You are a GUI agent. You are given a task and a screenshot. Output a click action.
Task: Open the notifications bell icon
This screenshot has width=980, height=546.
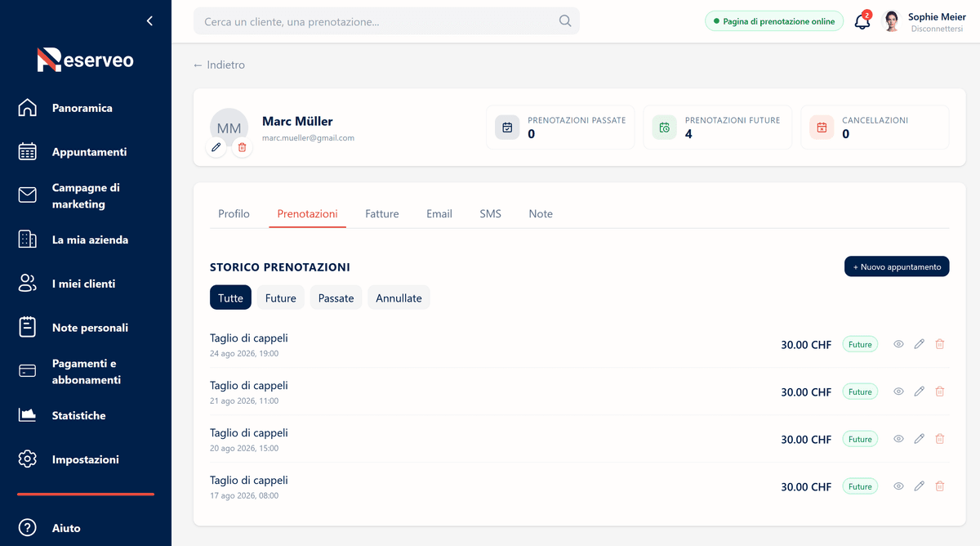[x=862, y=22]
